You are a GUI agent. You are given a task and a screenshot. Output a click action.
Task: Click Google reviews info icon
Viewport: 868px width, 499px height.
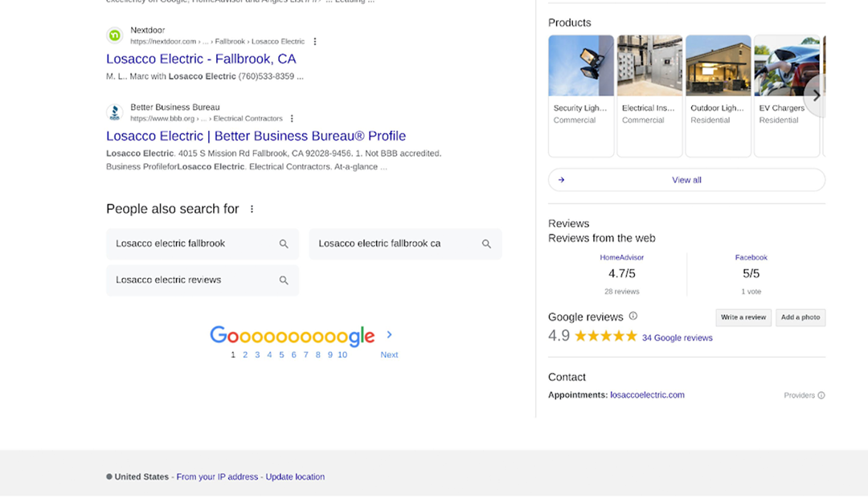click(x=633, y=317)
